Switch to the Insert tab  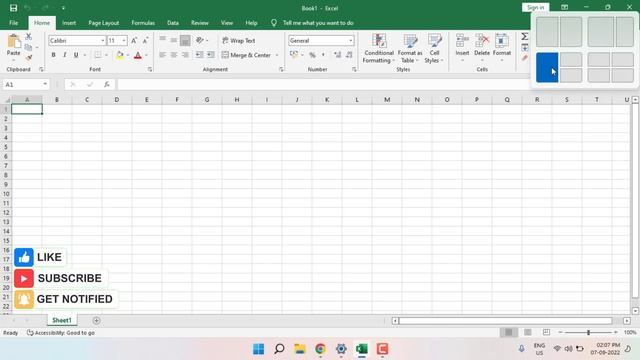(69, 23)
